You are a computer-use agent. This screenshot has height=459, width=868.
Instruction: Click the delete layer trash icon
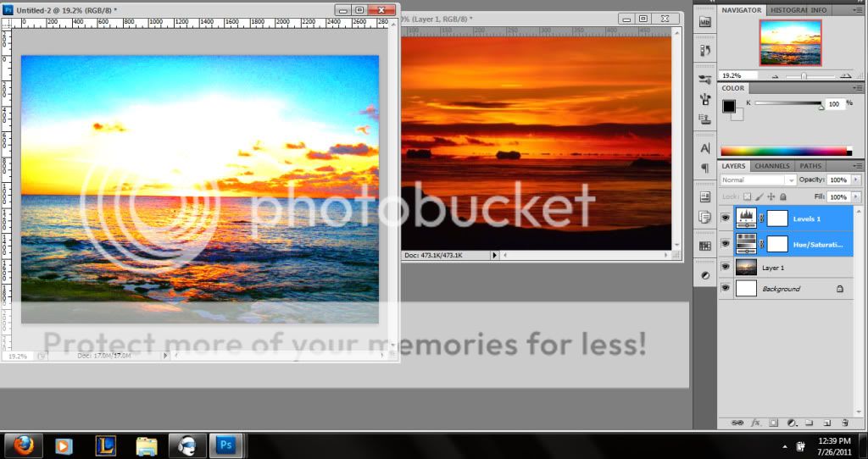click(845, 423)
